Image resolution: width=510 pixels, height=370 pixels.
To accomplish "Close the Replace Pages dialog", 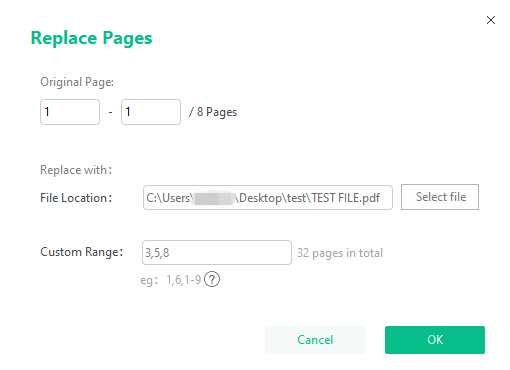I will [x=491, y=20].
